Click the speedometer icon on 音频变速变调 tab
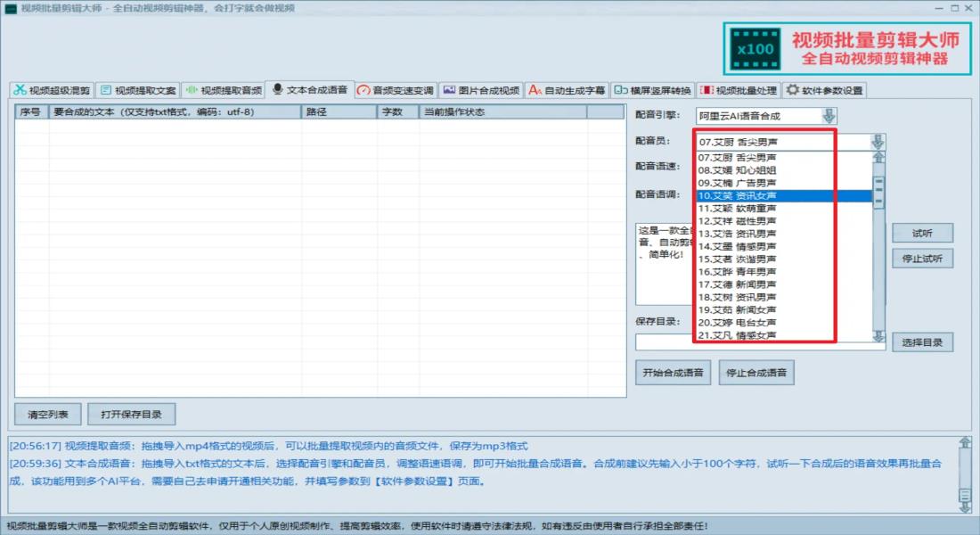 tap(363, 90)
